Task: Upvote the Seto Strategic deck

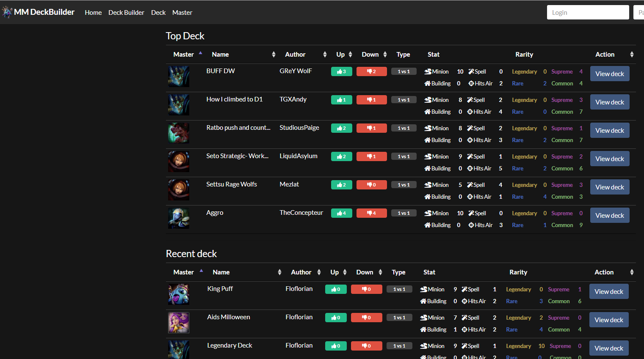Action: (x=342, y=156)
